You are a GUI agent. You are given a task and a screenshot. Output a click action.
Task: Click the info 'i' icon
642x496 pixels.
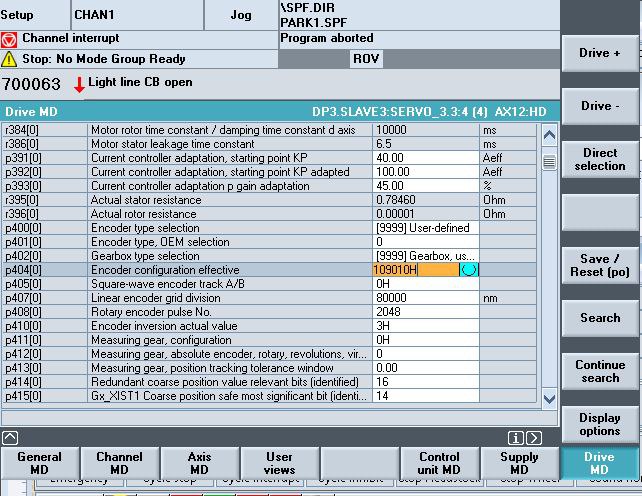pyautogui.click(x=516, y=438)
